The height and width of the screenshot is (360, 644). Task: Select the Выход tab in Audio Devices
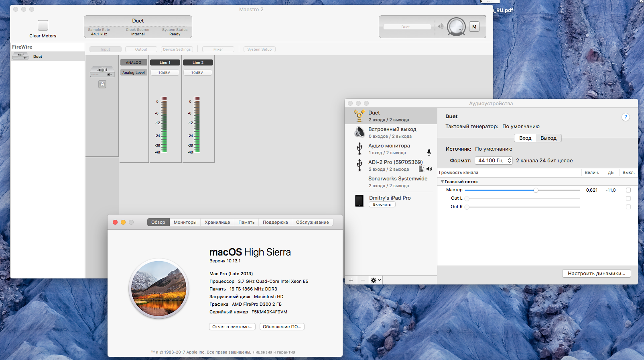coord(549,138)
